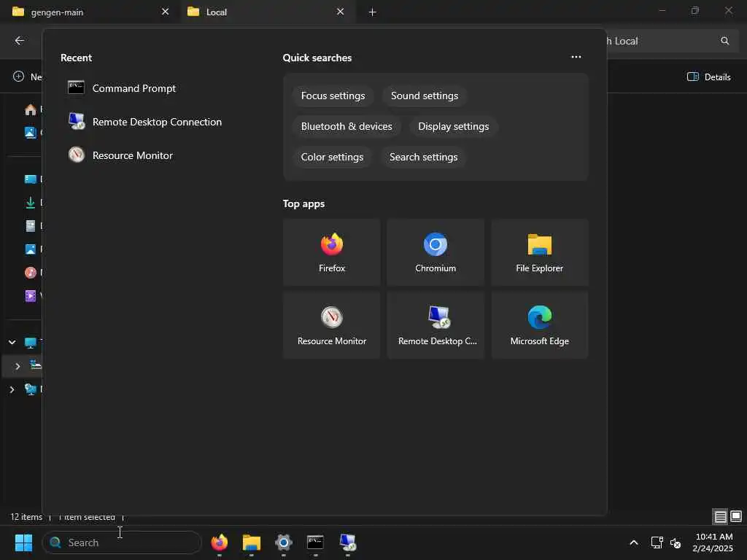Select Focus settings quick search
This screenshot has width=747, height=560.
pos(333,96)
